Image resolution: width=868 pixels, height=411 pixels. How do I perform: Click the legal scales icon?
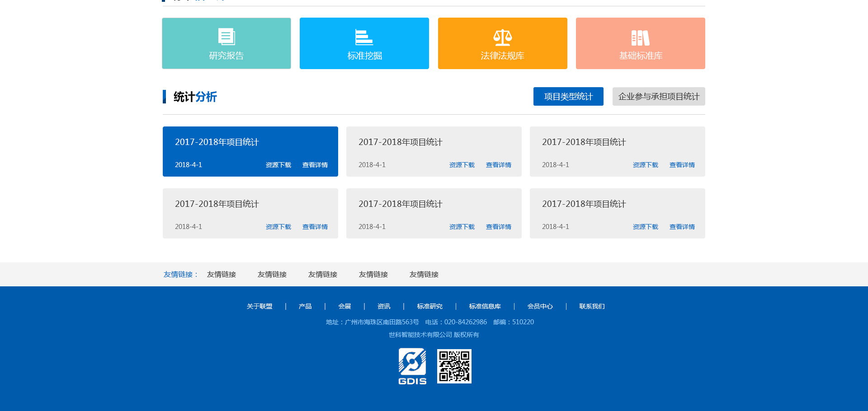(502, 37)
